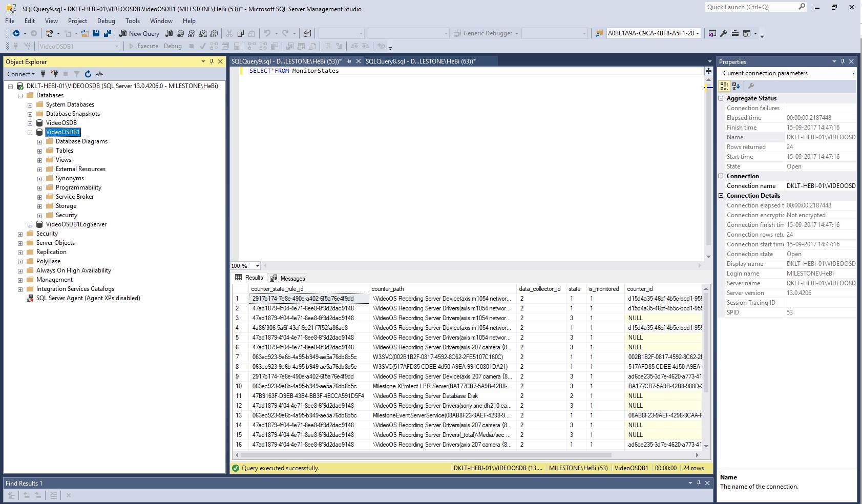Viewport: 862px width, 504px height.
Task: Open the Properties window via wrench icon
Action: coord(723,33)
